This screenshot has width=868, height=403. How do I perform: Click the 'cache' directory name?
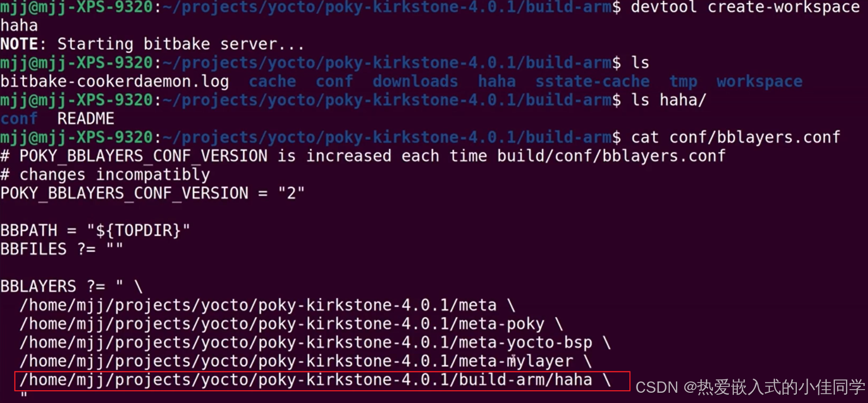coord(272,82)
